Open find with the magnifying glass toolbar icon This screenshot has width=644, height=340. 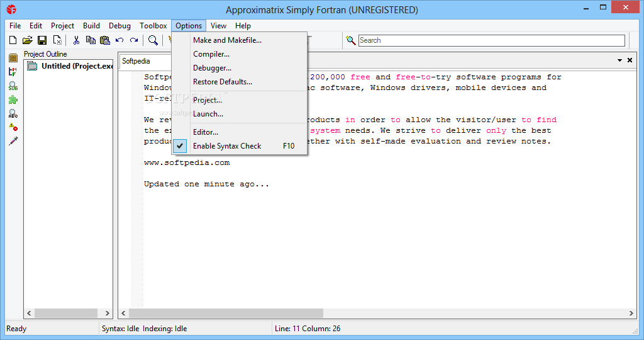[153, 40]
